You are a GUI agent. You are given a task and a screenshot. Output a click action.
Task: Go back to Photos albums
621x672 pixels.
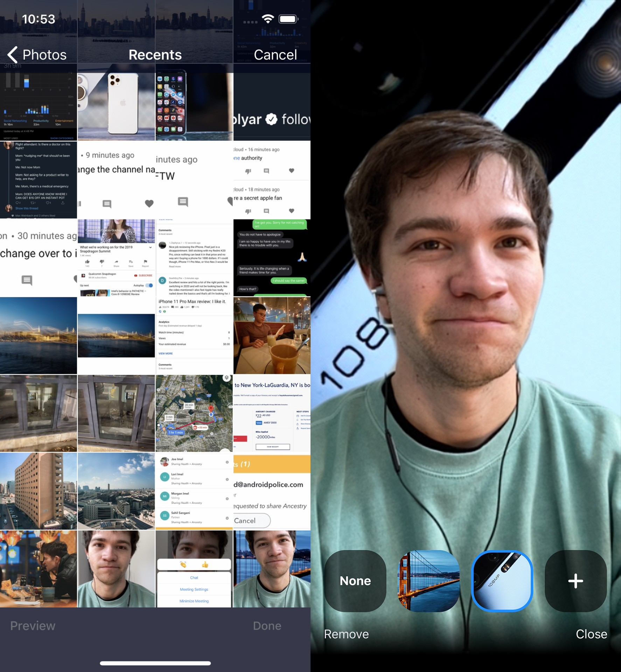pos(37,55)
